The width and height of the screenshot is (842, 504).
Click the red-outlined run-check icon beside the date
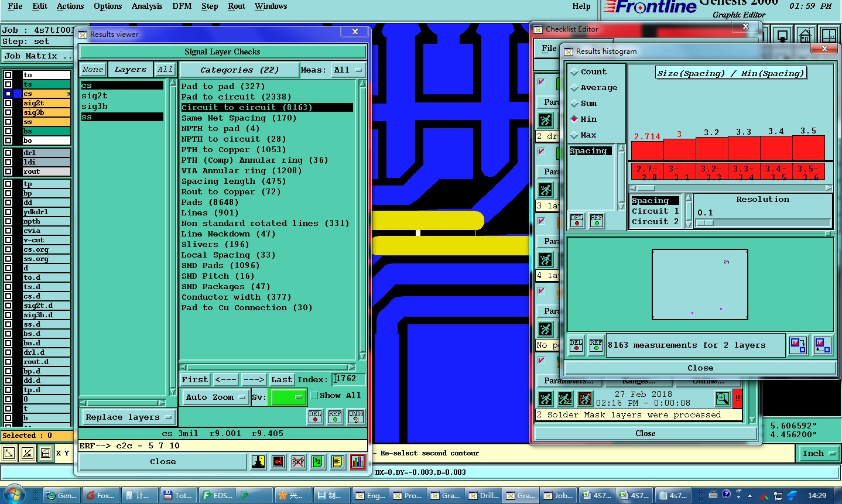(x=585, y=399)
